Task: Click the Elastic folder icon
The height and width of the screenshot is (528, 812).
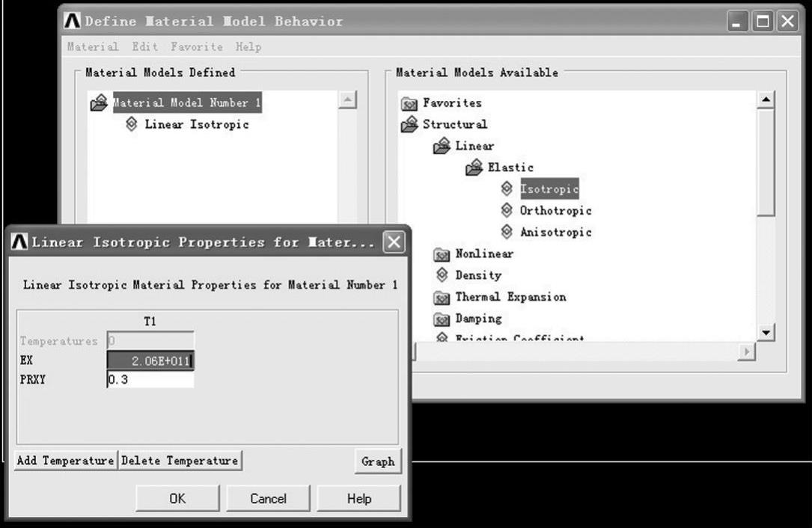Action: pos(474,168)
